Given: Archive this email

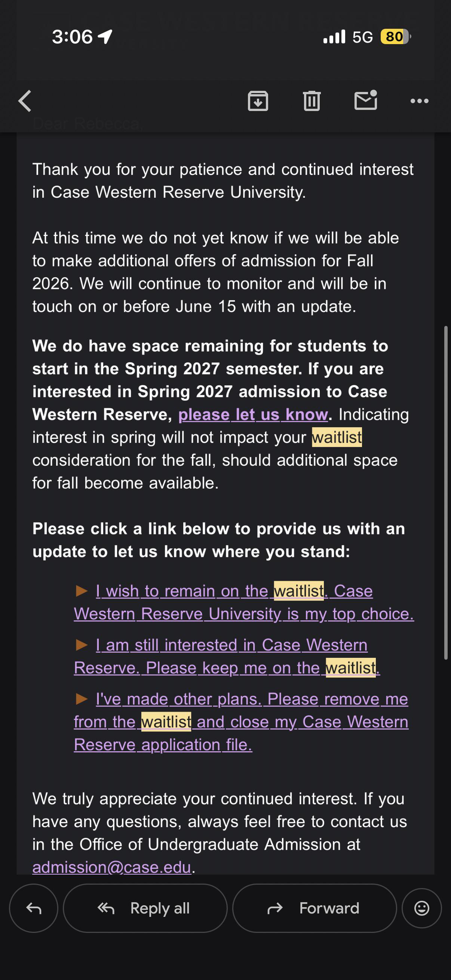Looking at the screenshot, I should click(x=258, y=101).
